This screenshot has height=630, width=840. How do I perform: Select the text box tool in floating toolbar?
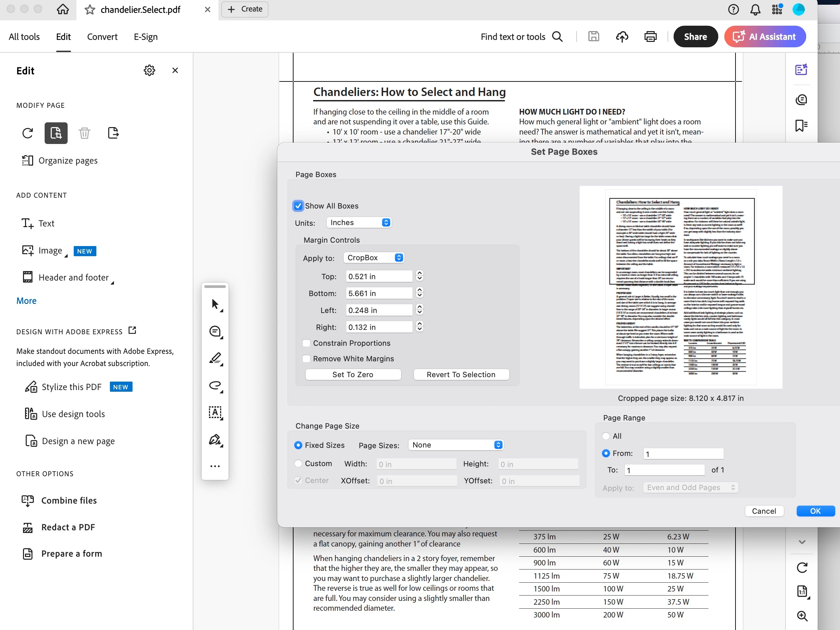coord(215,412)
